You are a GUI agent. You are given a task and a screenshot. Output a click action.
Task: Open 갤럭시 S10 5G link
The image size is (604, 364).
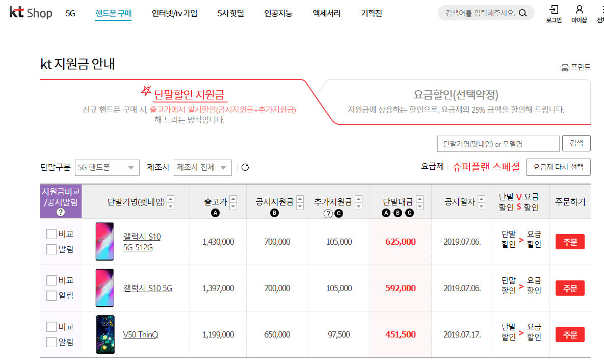pyautogui.click(x=147, y=288)
